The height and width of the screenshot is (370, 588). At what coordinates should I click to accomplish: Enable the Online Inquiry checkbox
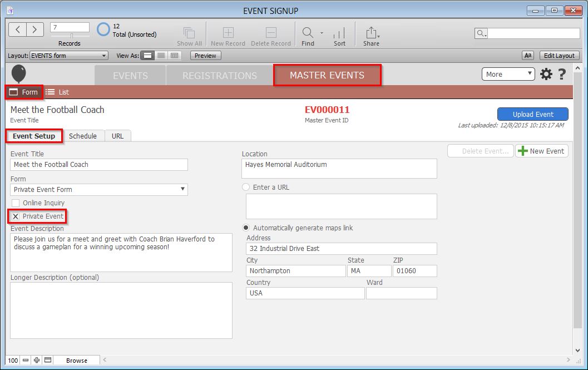pyautogui.click(x=16, y=203)
